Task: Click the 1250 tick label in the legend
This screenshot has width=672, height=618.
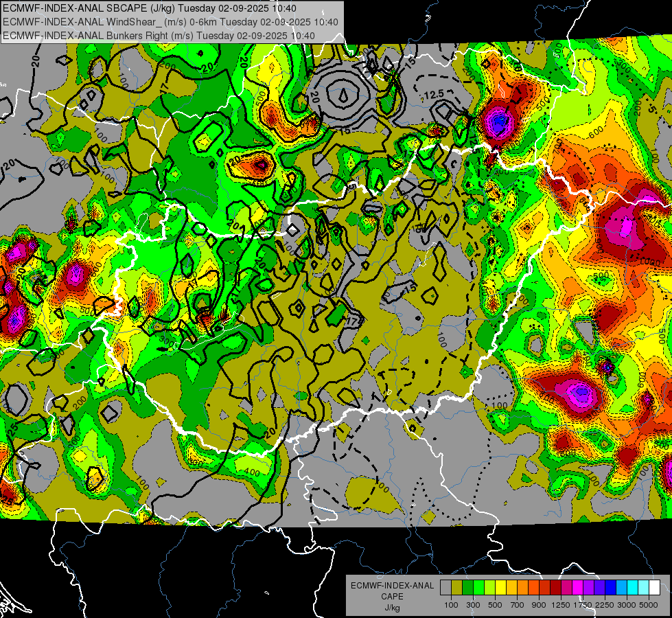Action: (x=561, y=605)
